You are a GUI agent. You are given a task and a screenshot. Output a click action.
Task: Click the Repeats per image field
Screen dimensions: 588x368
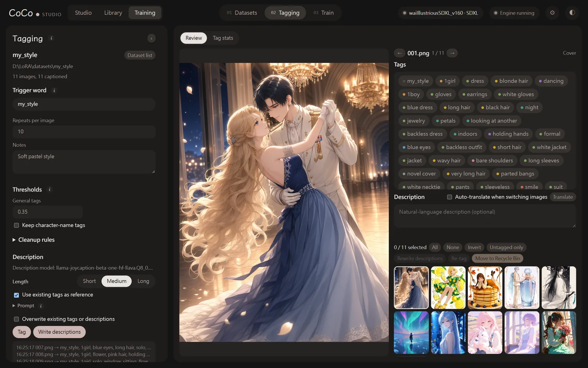pos(84,132)
